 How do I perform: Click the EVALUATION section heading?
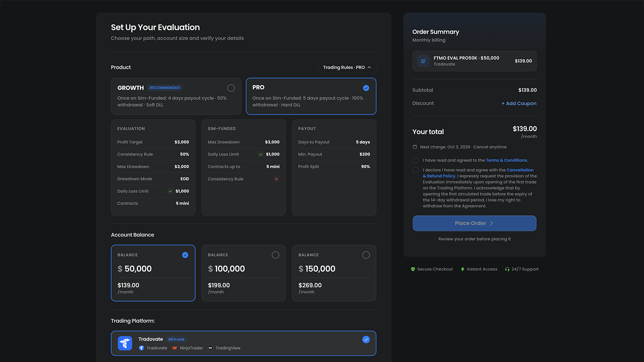click(131, 129)
